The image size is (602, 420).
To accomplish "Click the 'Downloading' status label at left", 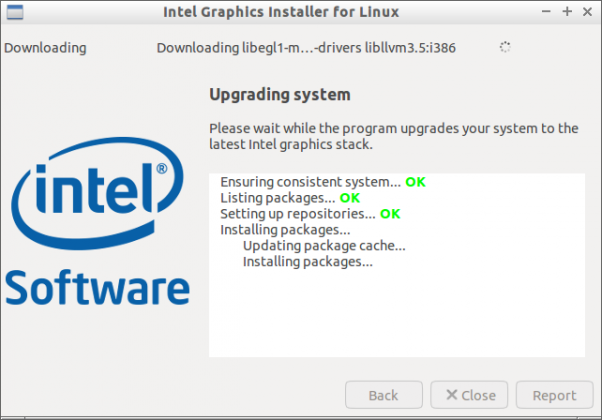I will tap(45, 48).
